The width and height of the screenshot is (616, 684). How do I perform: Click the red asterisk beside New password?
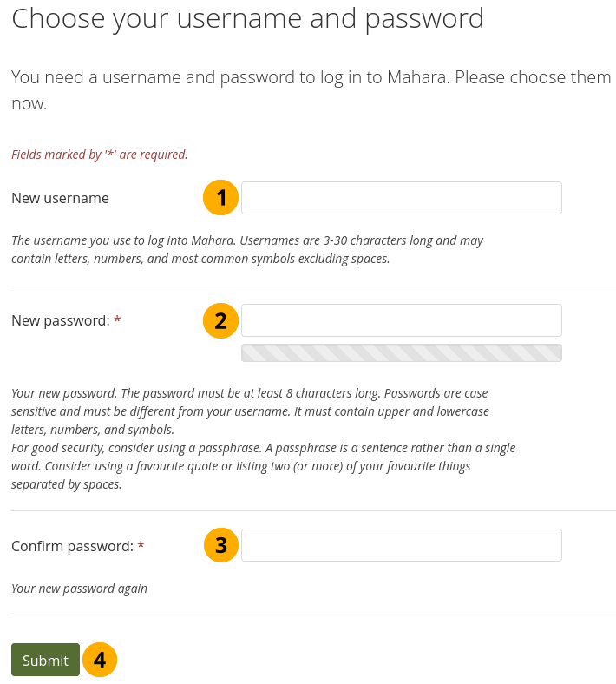tap(117, 321)
